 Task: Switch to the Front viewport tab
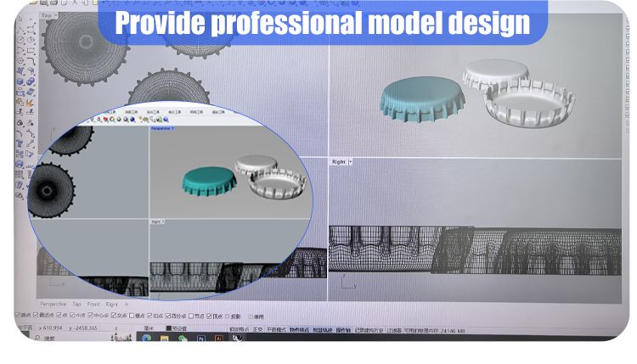(x=93, y=303)
